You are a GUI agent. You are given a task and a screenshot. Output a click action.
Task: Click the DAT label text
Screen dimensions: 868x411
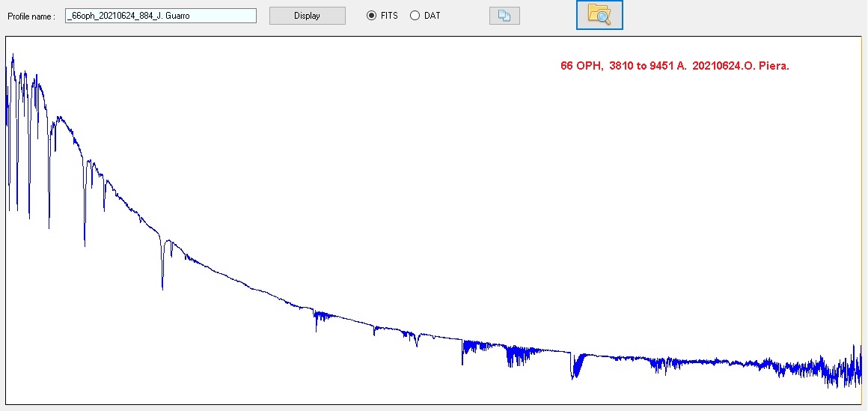[432, 16]
